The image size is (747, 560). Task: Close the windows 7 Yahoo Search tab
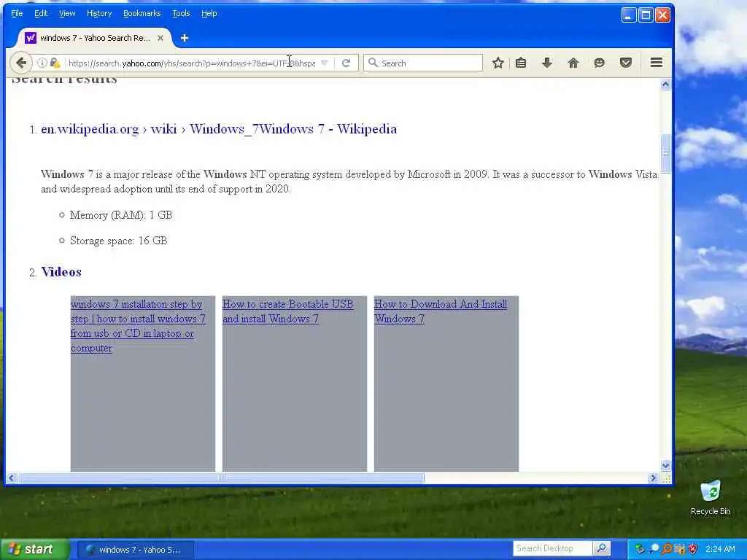coord(160,38)
